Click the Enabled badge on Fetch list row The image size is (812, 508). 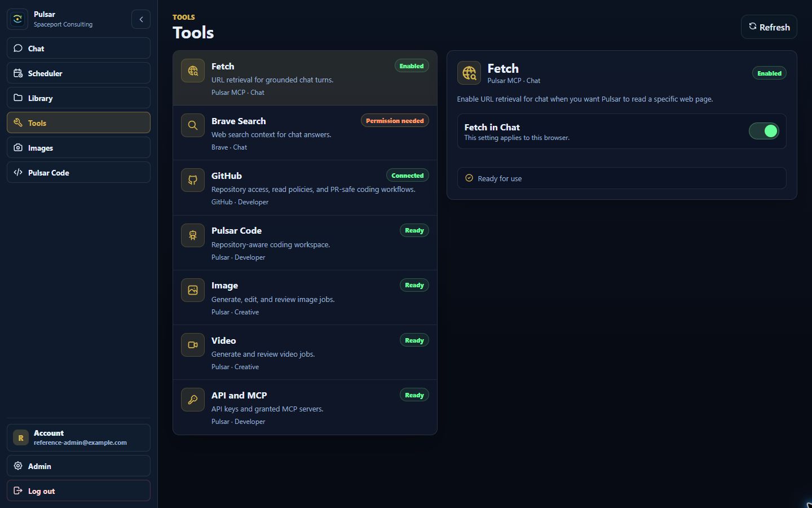point(412,66)
